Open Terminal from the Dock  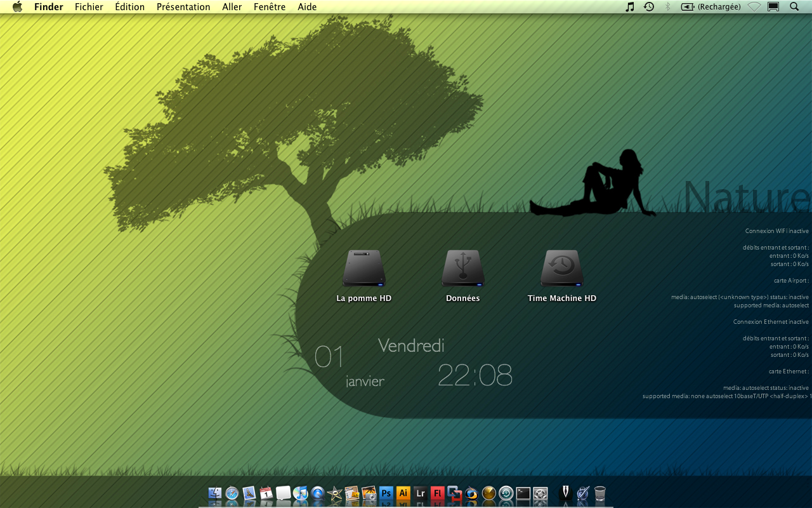523,493
